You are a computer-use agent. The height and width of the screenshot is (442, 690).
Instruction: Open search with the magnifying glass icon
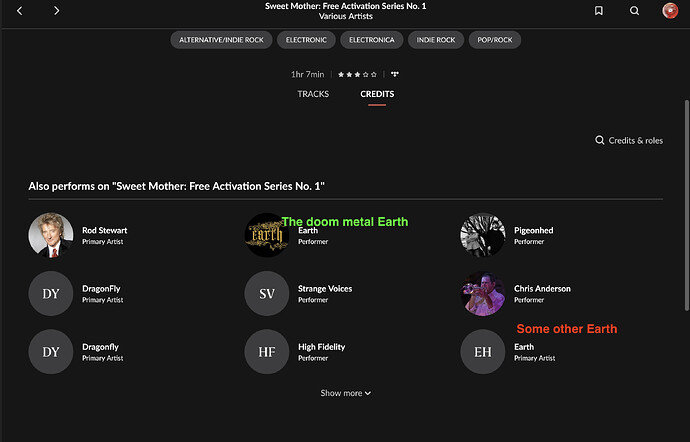[x=634, y=11]
